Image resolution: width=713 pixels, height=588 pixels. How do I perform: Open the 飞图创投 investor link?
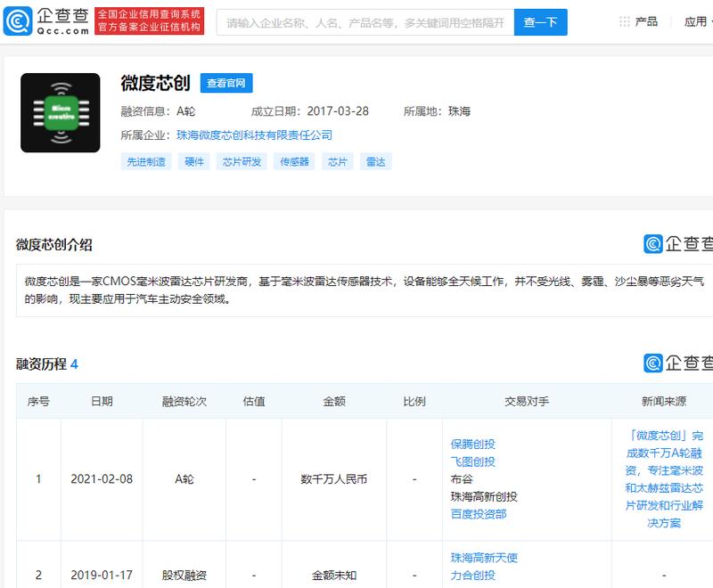[x=473, y=461]
